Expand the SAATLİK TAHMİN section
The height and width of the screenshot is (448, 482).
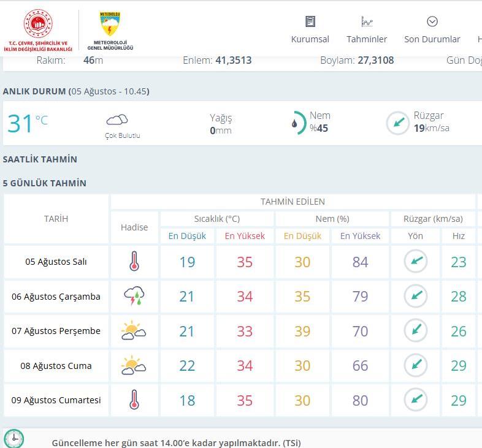click(40, 159)
